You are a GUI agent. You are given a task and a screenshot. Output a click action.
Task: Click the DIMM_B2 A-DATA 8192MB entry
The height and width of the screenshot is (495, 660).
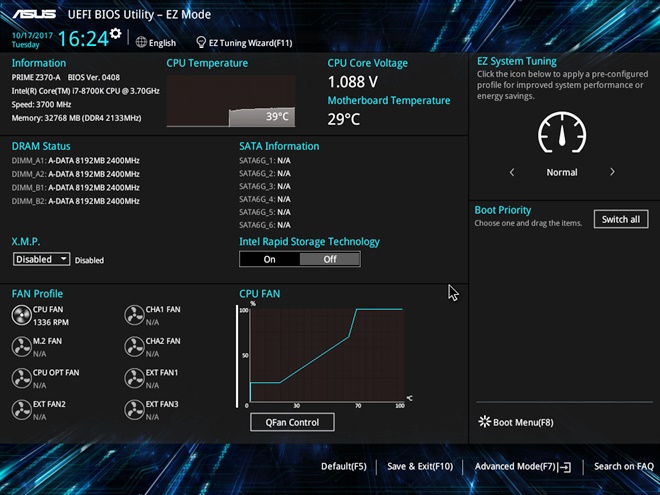(76, 201)
